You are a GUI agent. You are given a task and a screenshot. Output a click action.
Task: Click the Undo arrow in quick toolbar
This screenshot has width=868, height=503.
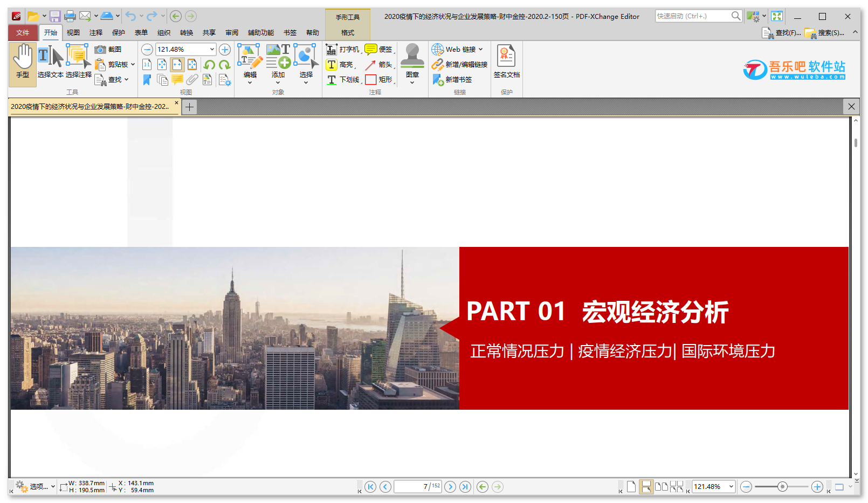130,16
